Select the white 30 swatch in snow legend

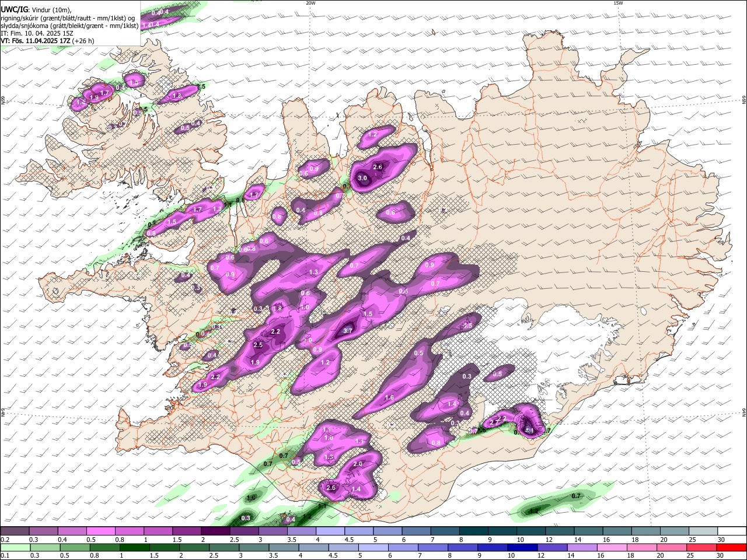click(x=732, y=531)
